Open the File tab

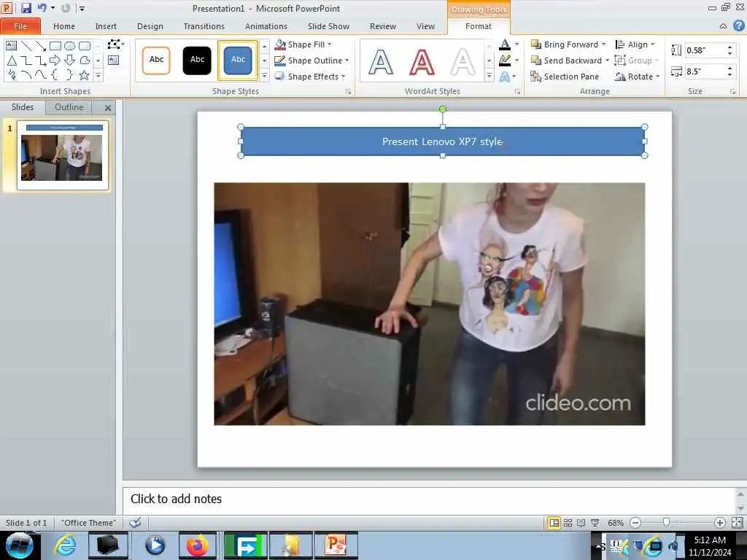click(x=20, y=26)
